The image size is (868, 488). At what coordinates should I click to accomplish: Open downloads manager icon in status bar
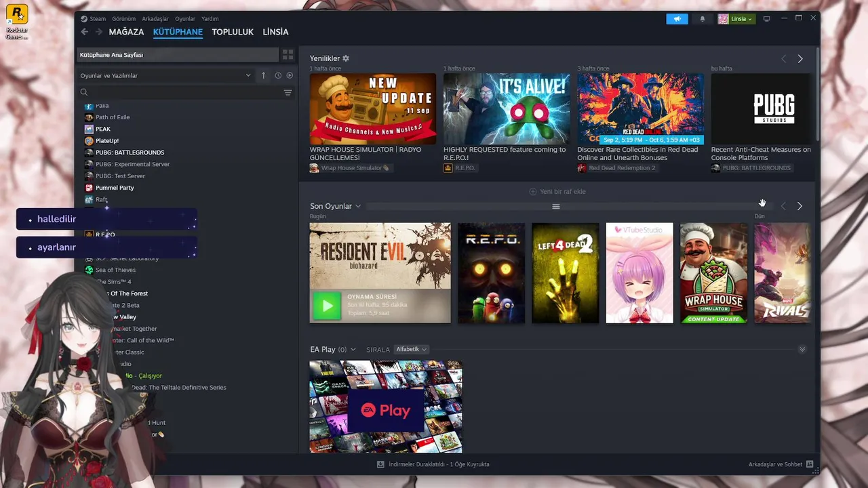pos(380,464)
